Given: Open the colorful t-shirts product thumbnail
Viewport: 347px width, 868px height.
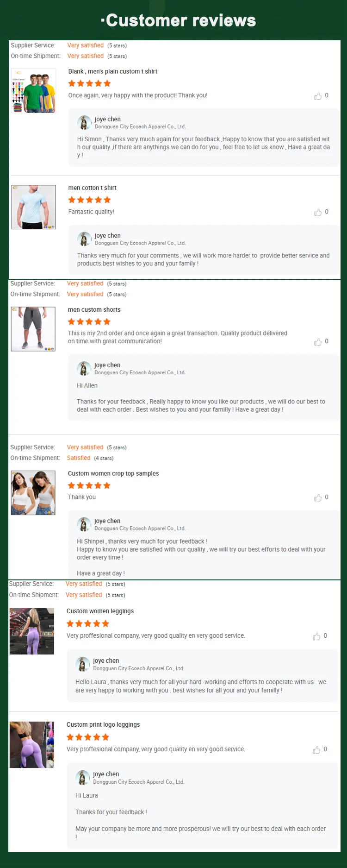Looking at the screenshot, I should pyautogui.click(x=33, y=91).
